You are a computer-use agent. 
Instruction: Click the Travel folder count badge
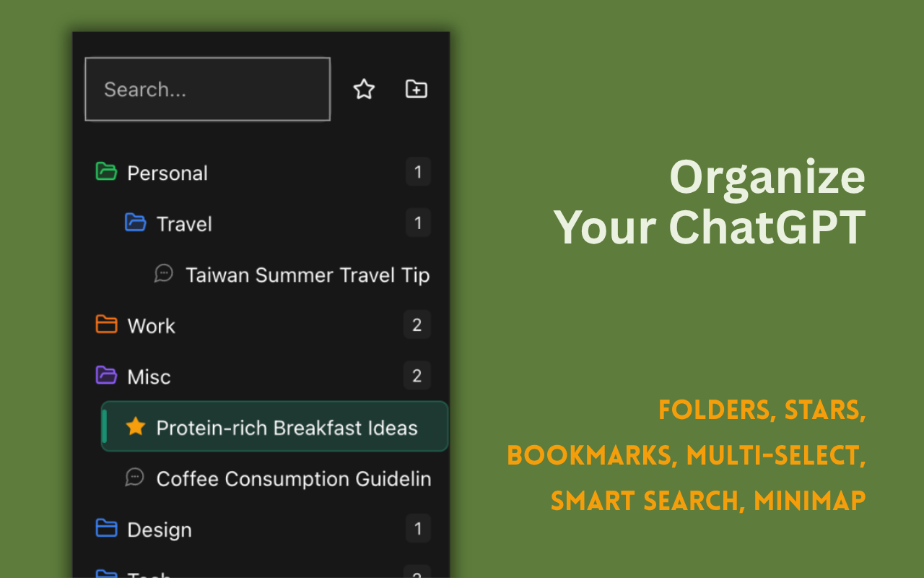418,223
